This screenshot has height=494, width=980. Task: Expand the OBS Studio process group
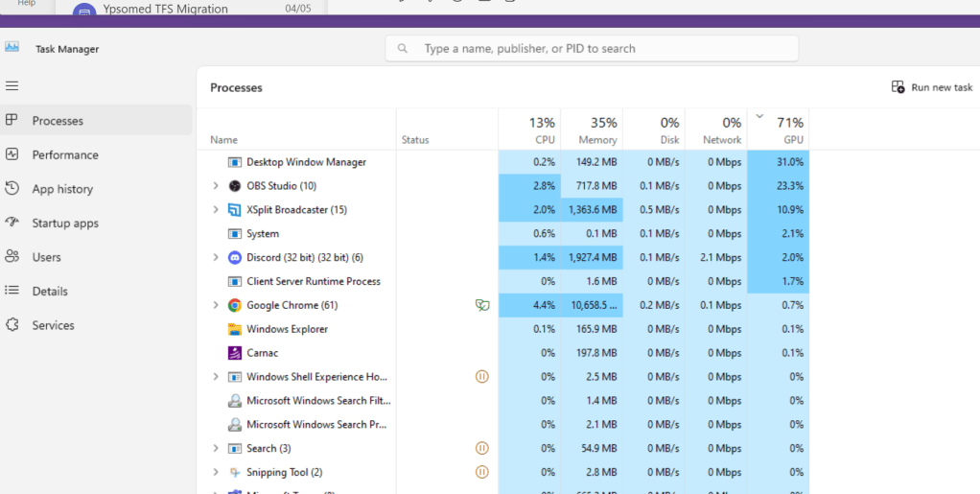[216, 186]
